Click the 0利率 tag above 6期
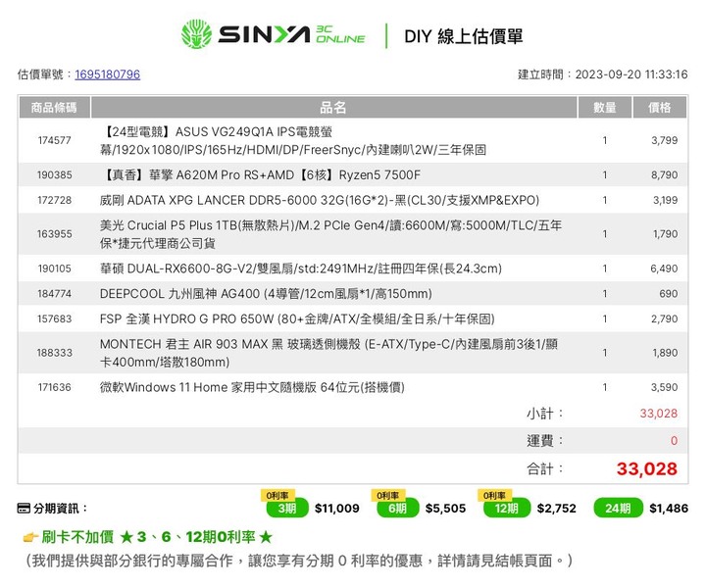Image resolution: width=706 pixels, height=588 pixels. pyautogui.click(x=388, y=495)
